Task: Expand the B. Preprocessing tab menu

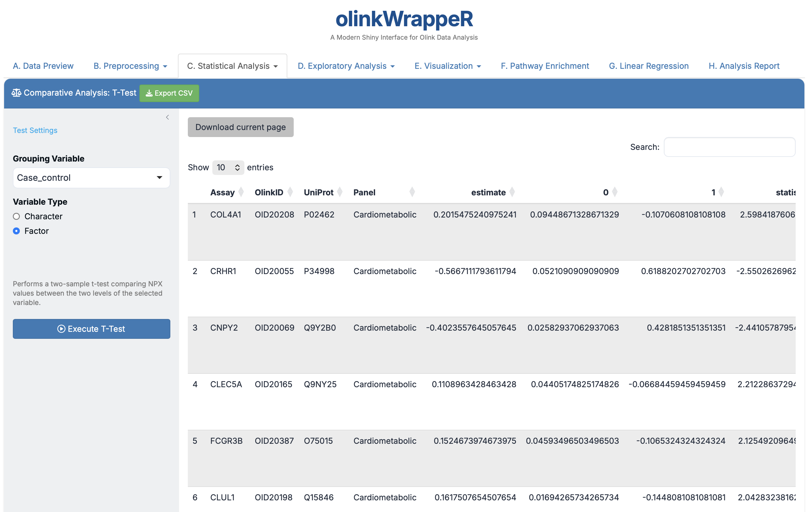Action: pyautogui.click(x=130, y=66)
